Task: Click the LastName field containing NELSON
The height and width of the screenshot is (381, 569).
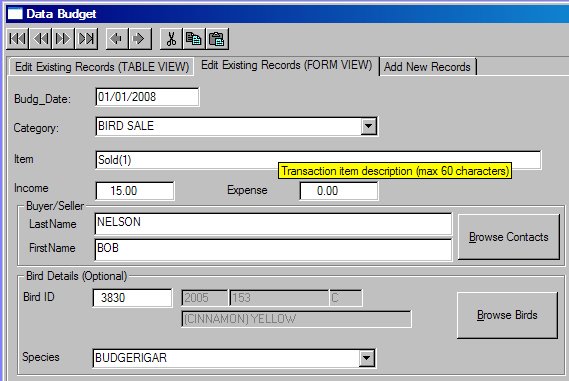Action: [x=273, y=224]
